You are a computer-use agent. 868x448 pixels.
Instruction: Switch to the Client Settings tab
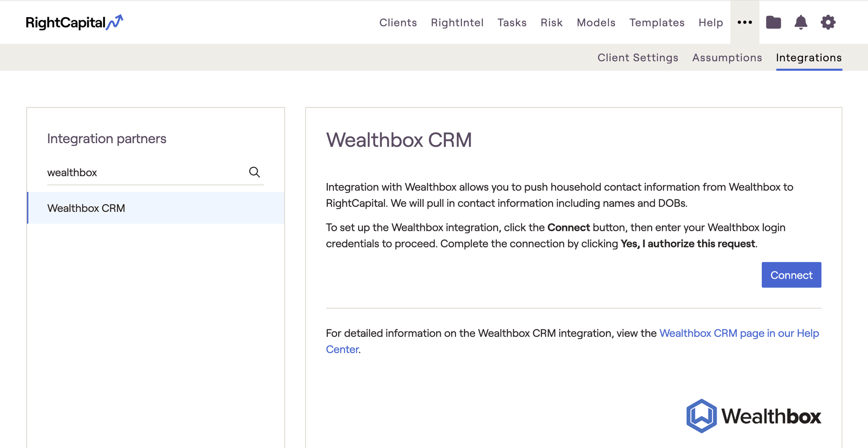637,58
